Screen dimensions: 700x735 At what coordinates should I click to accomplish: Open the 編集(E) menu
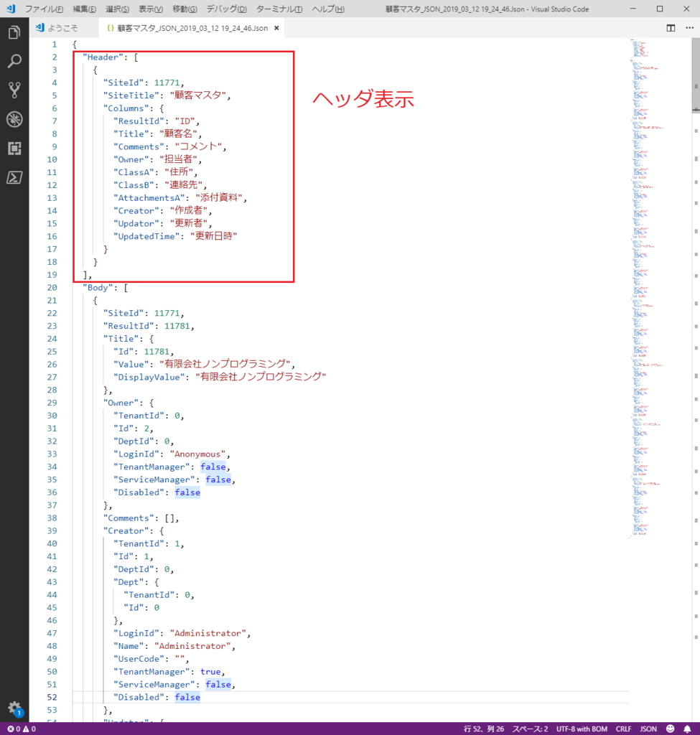pos(85,9)
